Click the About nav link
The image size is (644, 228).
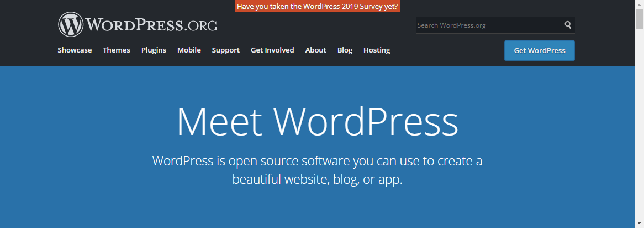pyautogui.click(x=315, y=50)
